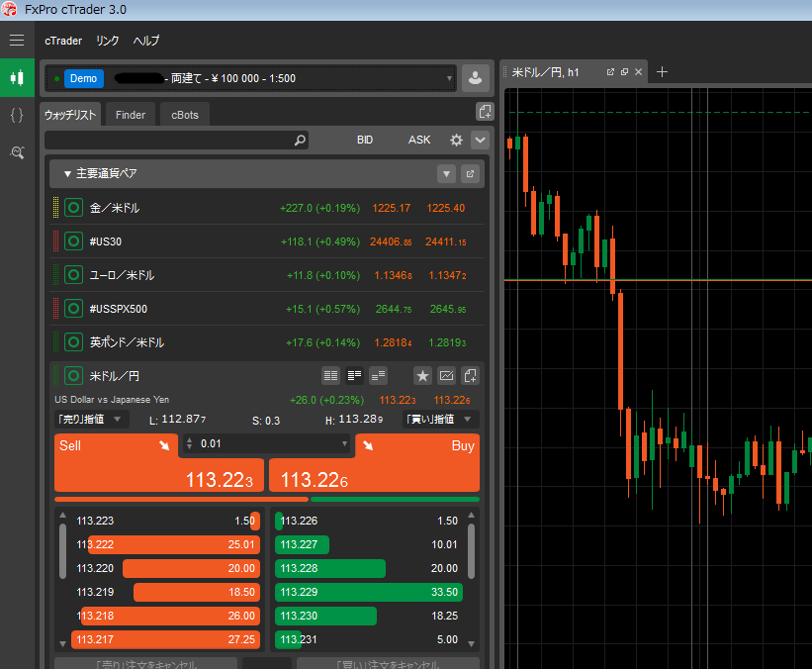Open the cTrader menu
This screenshot has width=812, height=669.
tap(63, 41)
